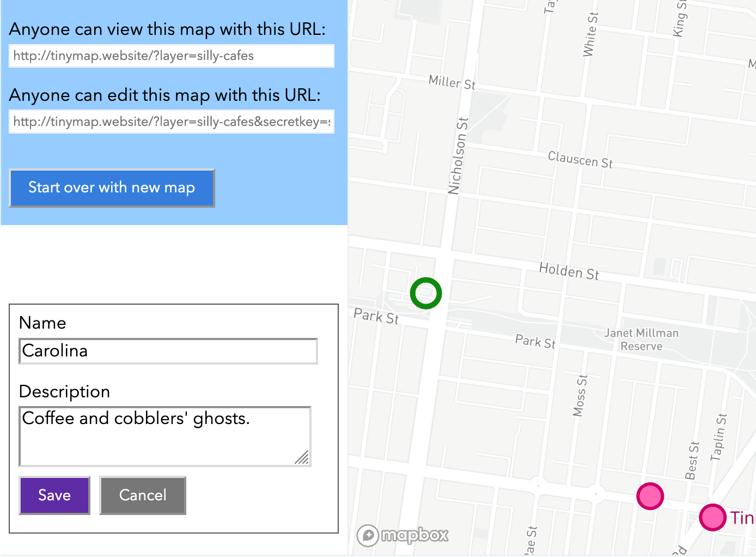Click the Miller St map label
Image resolution: width=756 pixels, height=557 pixels.
point(452,82)
